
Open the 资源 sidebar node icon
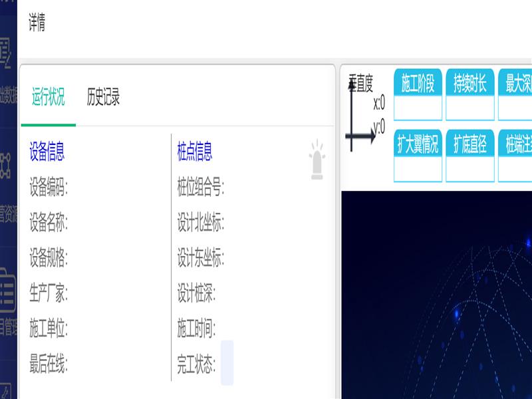[6, 162]
